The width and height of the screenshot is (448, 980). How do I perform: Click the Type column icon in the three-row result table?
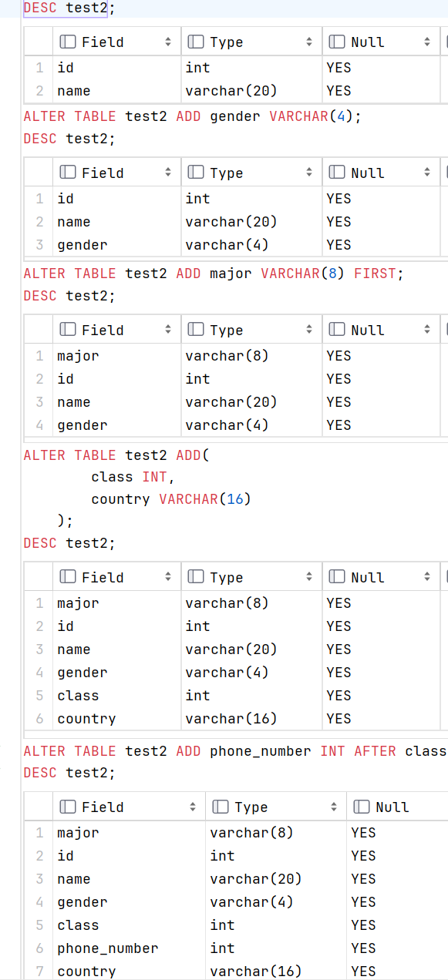[196, 173]
